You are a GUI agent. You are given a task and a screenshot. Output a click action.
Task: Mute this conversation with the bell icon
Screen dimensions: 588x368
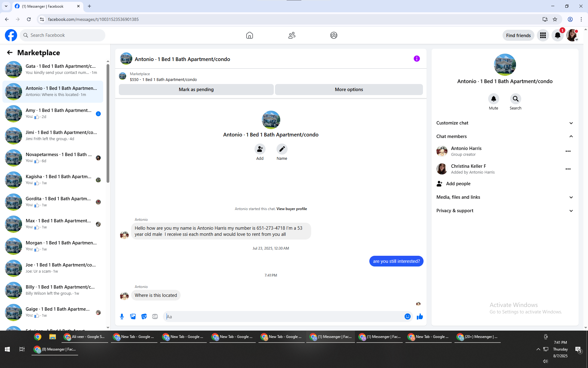[493, 99]
